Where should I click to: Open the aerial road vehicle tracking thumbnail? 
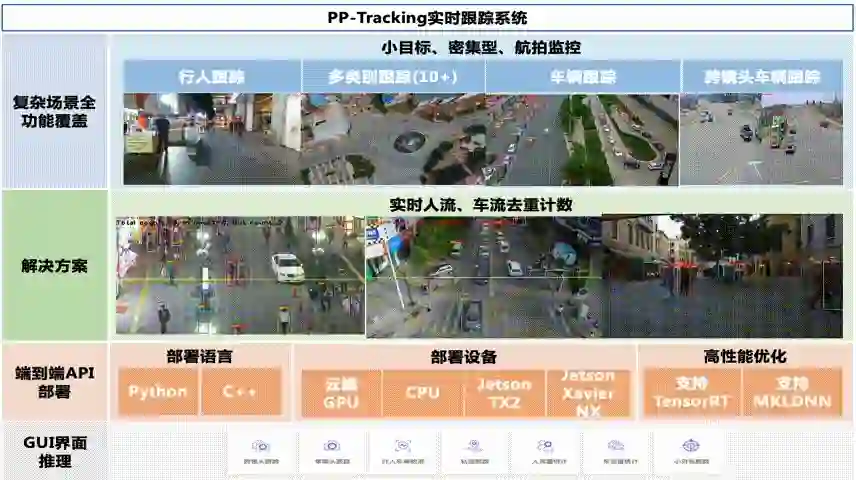(x=582, y=139)
